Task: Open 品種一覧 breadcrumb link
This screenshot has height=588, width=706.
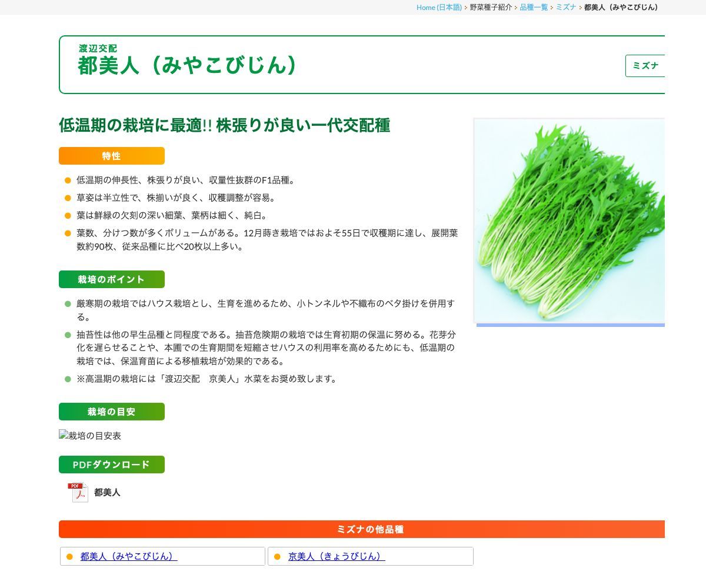Action: pyautogui.click(x=534, y=7)
